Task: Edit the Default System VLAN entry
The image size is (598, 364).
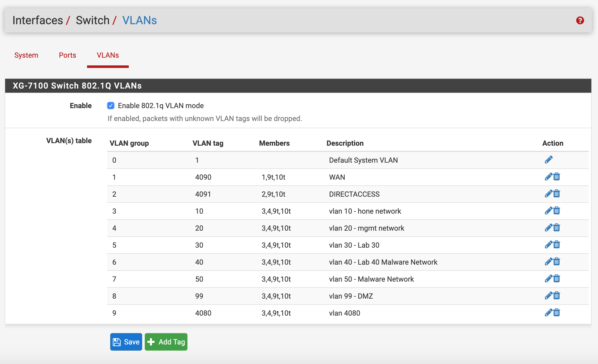Action: point(549,160)
